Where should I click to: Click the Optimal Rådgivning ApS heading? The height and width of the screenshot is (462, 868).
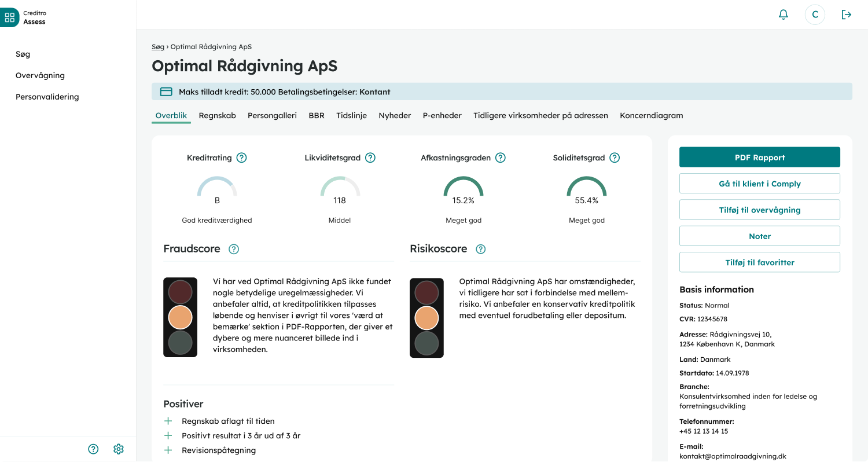(244, 65)
